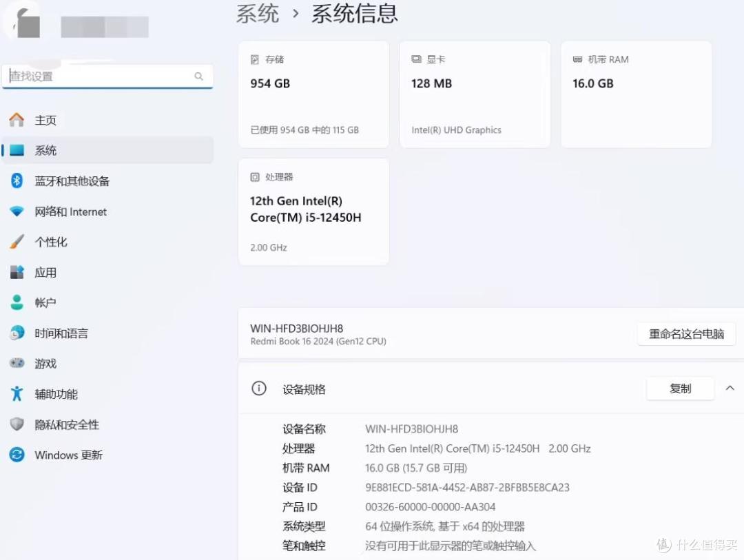
Task: Click the 笔和触控 value text
Action: tap(451, 546)
